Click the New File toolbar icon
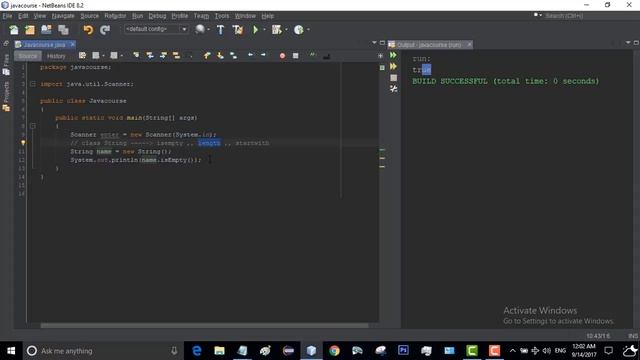Viewport: 640px width, 360px height. [x=14, y=29]
